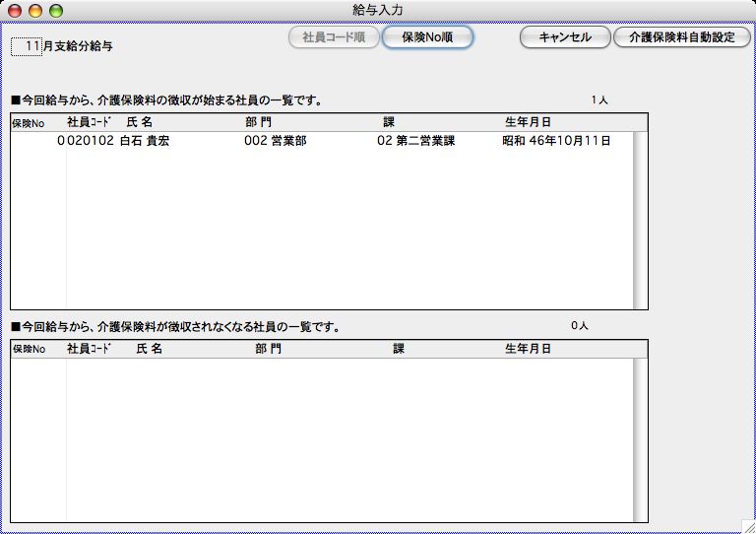Image resolution: width=756 pixels, height=534 pixels.
Task: Click 氏名 header in lower list
Action: (x=149, y=349)
